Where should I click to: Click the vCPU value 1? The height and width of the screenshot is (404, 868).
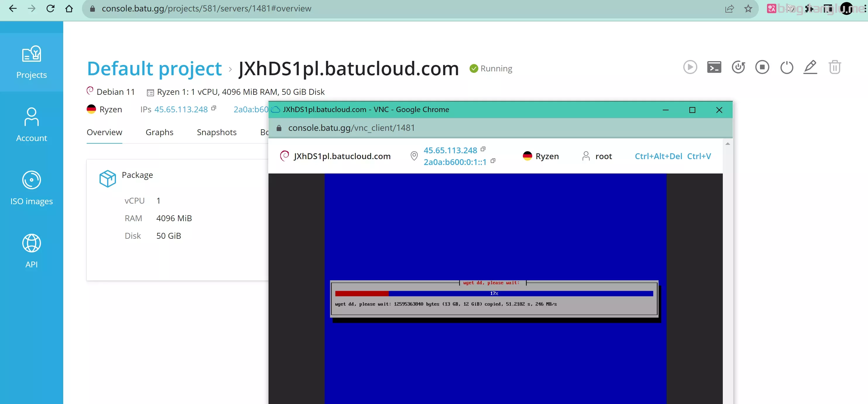coord(158,201)
